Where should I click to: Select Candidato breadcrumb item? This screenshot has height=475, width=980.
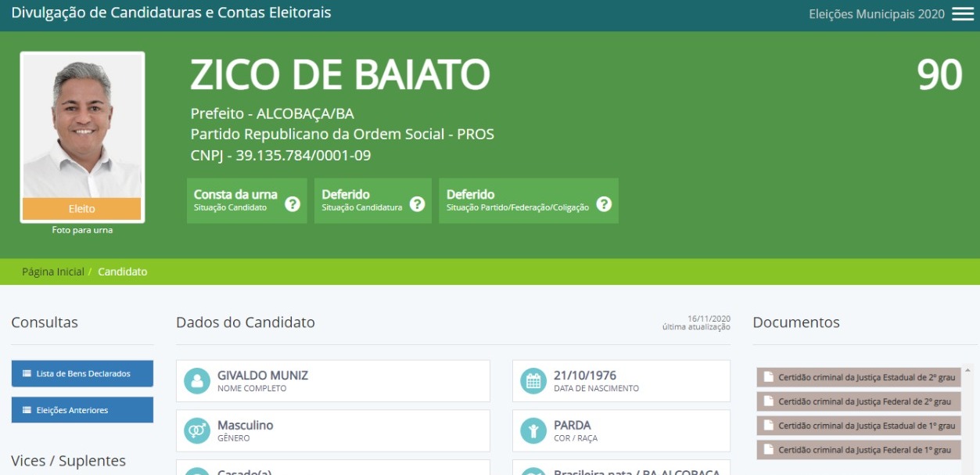(122, 272)
